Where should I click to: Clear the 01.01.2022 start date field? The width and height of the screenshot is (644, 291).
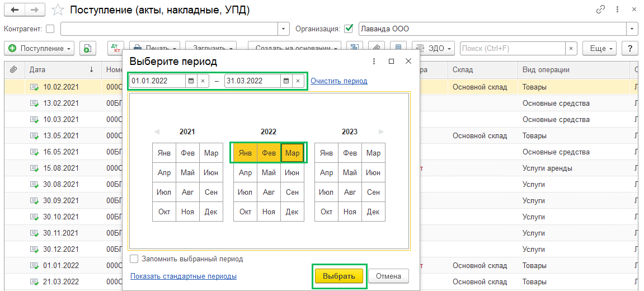(x=203, y=81)
